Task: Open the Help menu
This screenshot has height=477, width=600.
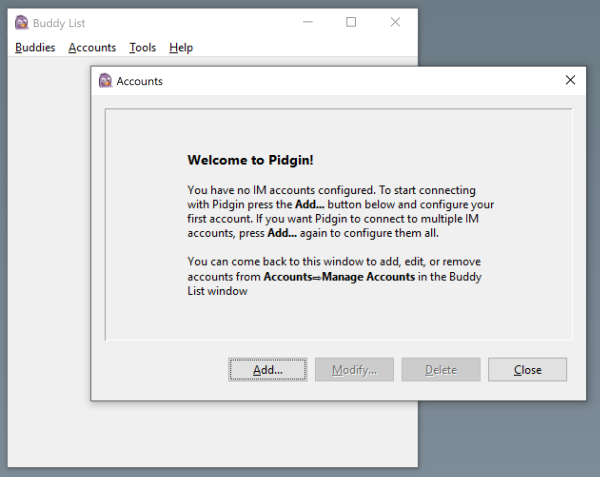Action: point(181,47)
